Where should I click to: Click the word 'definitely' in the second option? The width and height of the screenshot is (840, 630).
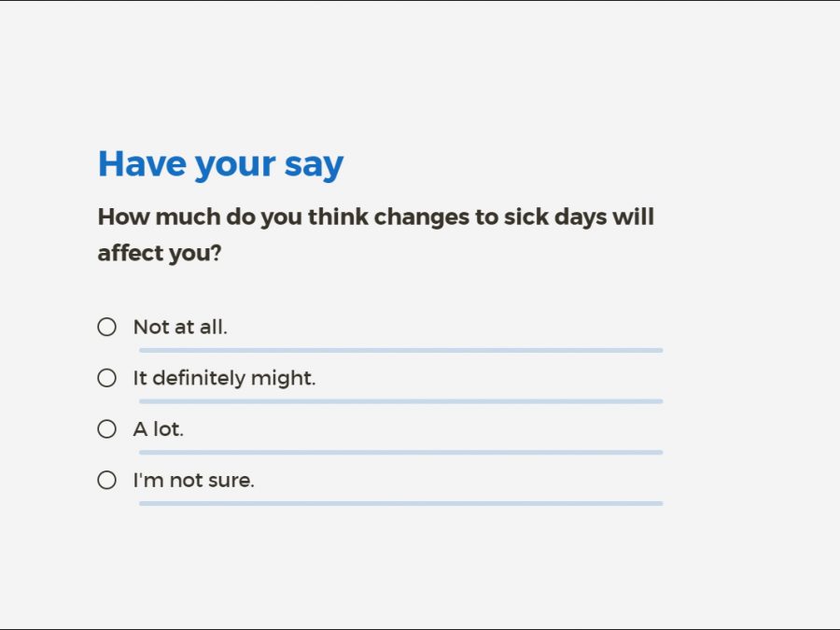pos(198,379)
